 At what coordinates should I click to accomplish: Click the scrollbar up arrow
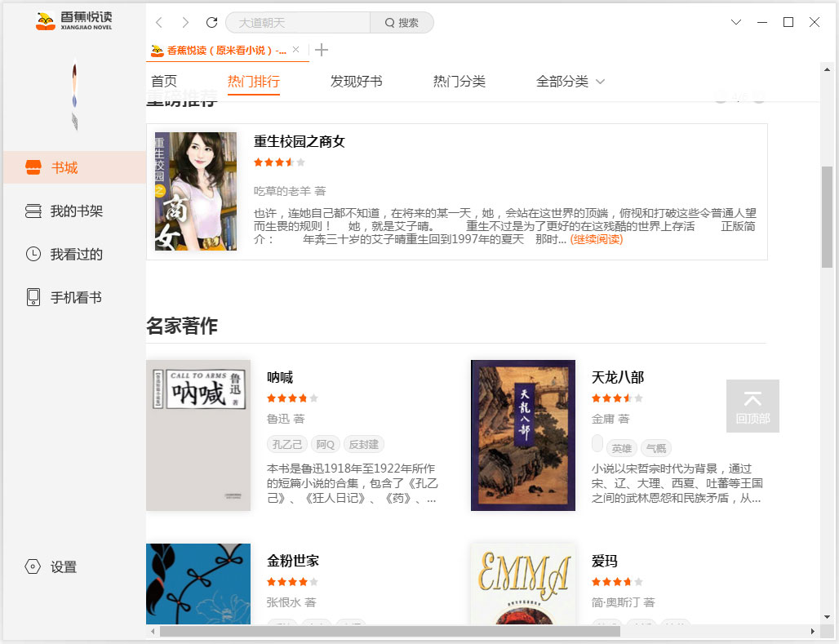click(x=828, y=69)
